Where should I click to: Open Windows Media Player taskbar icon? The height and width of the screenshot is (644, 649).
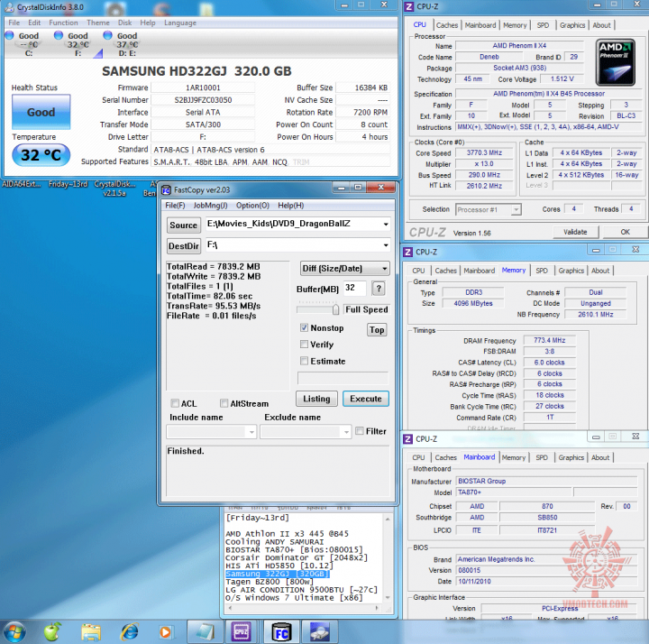pyautogui.click(x=165, y=632)
